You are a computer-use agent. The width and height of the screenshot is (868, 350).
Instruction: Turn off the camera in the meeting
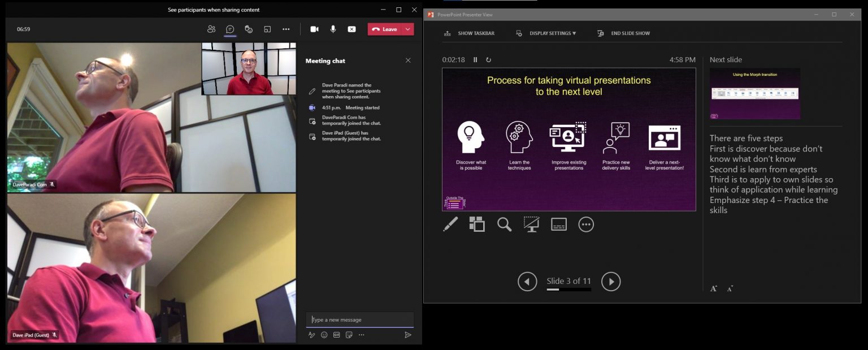pos(314,29)
